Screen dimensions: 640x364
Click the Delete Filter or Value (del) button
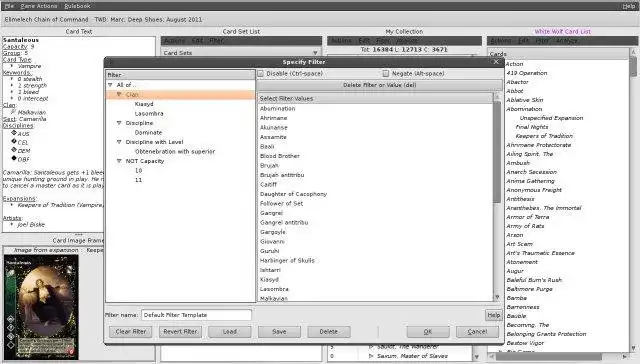click(x=380, y=85)
